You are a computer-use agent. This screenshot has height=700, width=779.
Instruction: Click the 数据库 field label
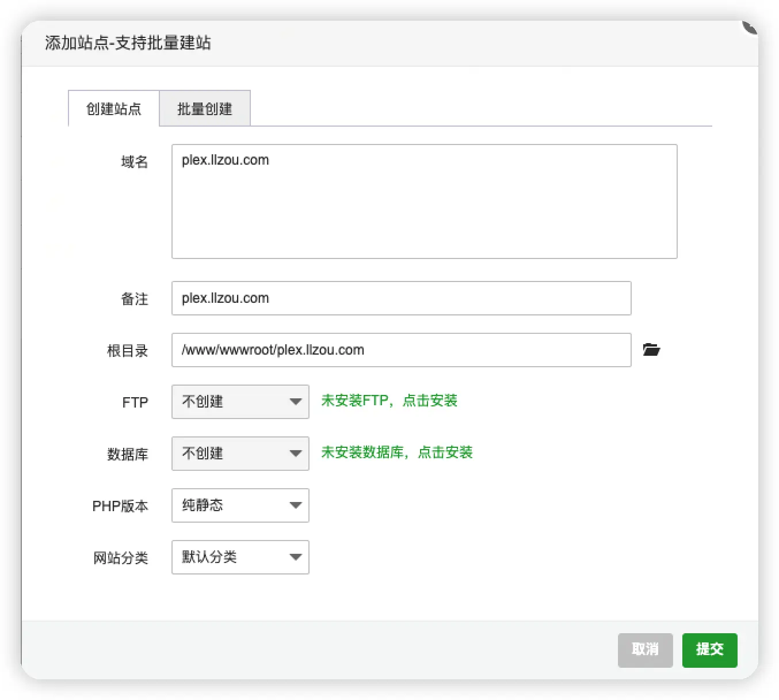pyautogui.click(x=128, y=454)
